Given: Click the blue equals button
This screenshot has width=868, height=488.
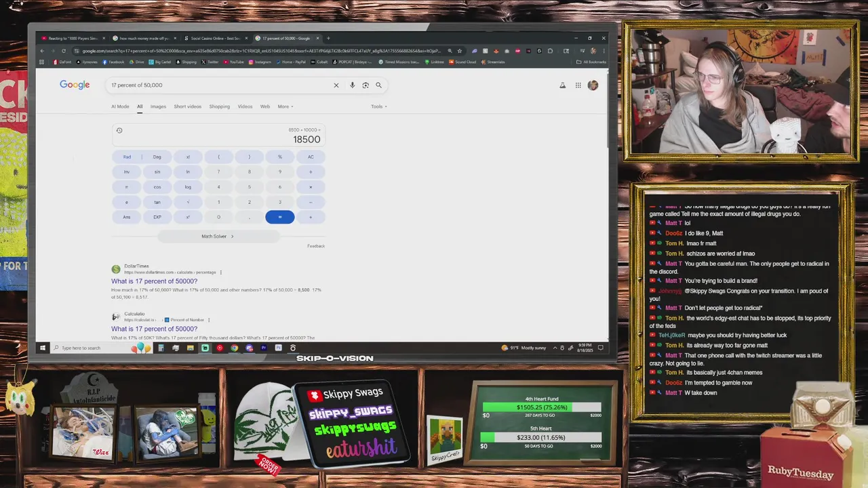Looking at the screenshot, I should point(280,217).
